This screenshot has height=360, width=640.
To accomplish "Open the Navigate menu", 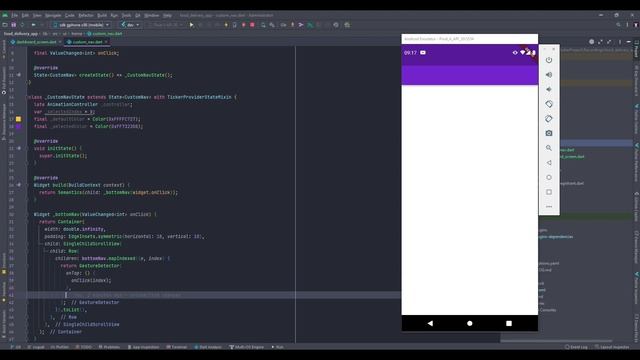I will tap(53, 16).
